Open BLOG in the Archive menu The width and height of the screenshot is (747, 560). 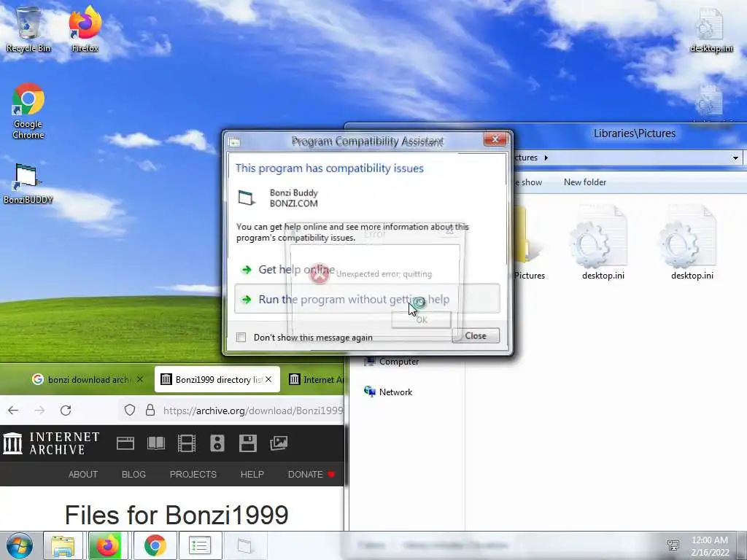pyautogui.click(x=133, y=474)
